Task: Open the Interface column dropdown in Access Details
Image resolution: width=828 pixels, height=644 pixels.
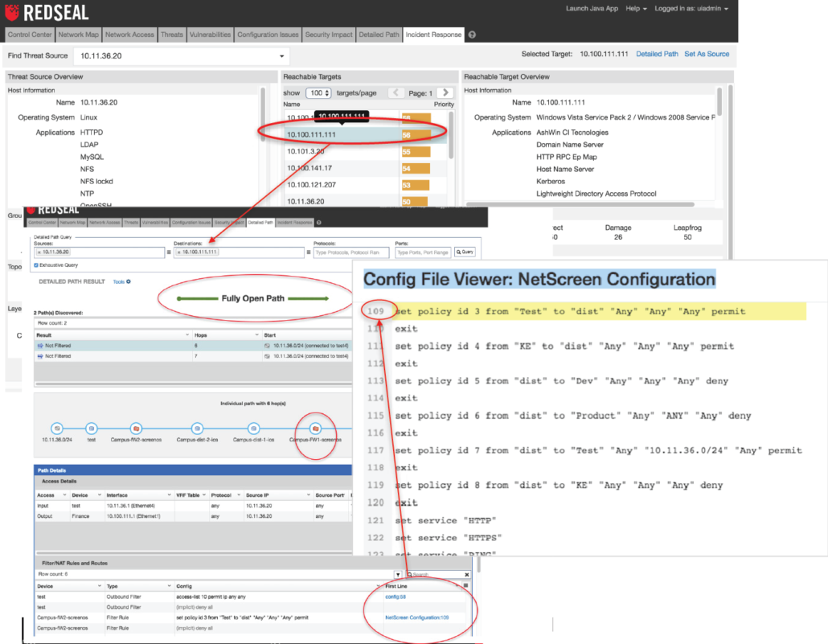Action: (x=169, y=495)
